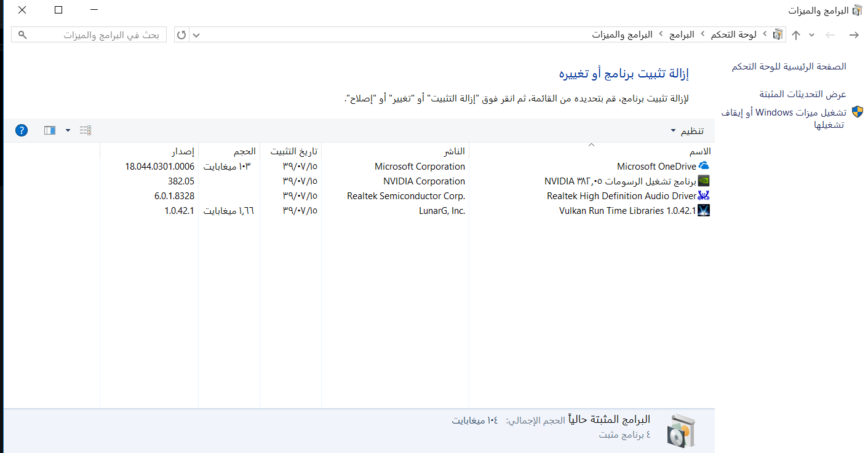Click version 6.0.1.8328 cell
The height and width of the screenshot is (453, 868).
tap(174, 195)
